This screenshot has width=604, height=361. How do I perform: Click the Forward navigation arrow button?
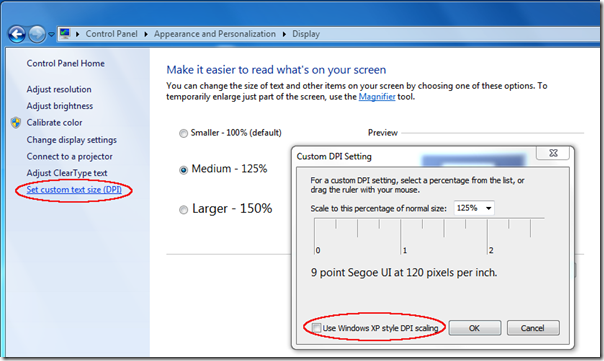[x=37, y=34]
